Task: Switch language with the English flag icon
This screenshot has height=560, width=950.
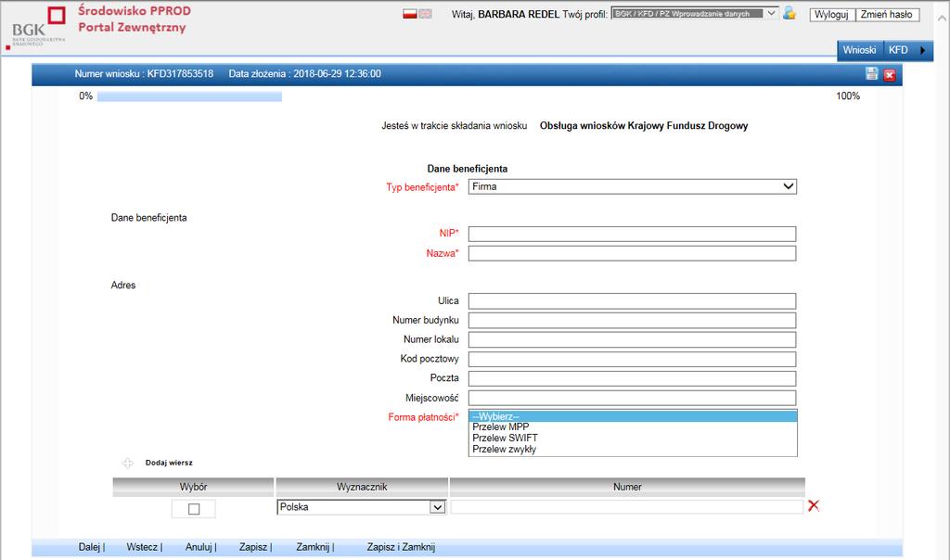Action: pos(425,14)
